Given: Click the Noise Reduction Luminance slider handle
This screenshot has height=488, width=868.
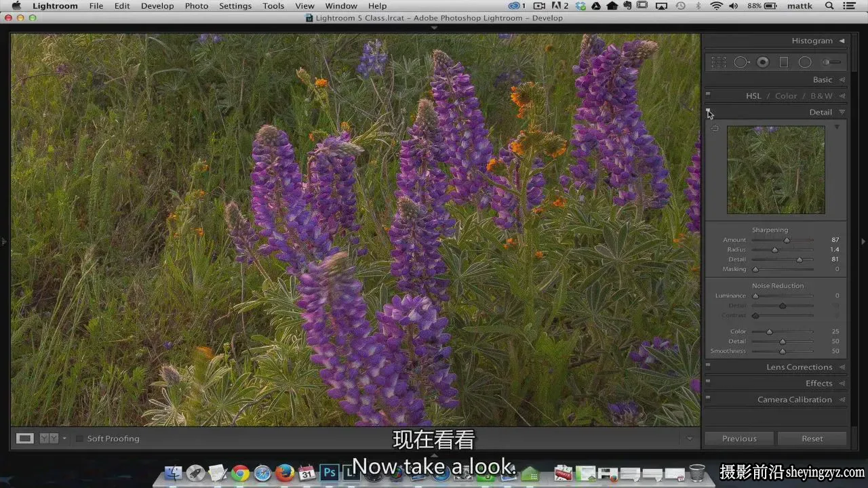Looking at the screenshot, I should 755,296.
